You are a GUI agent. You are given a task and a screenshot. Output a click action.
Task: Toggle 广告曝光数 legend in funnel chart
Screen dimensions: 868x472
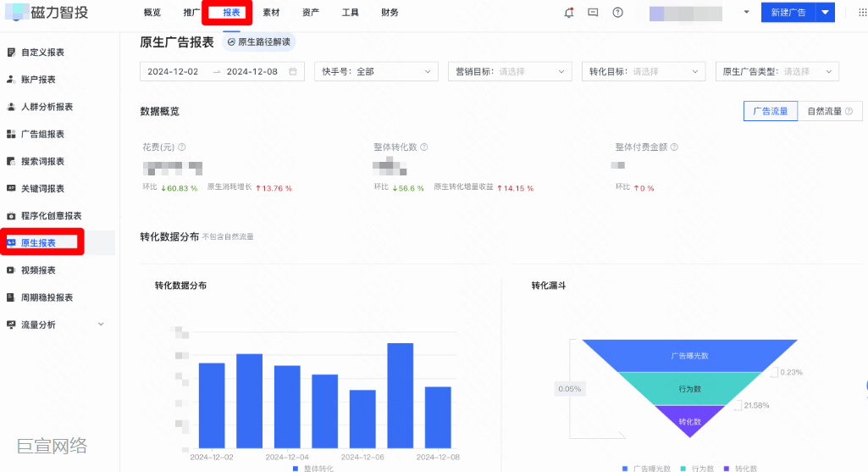point(646,468)
